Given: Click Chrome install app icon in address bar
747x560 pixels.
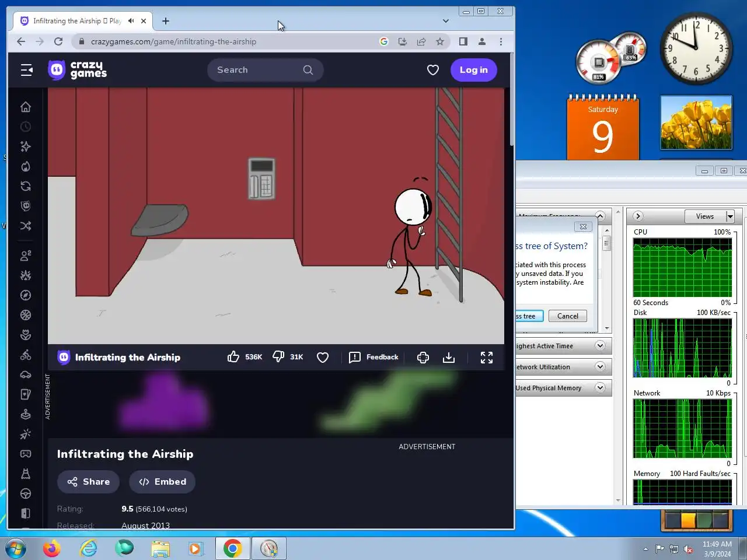Looking at the screenshot, I should [403, 41].
